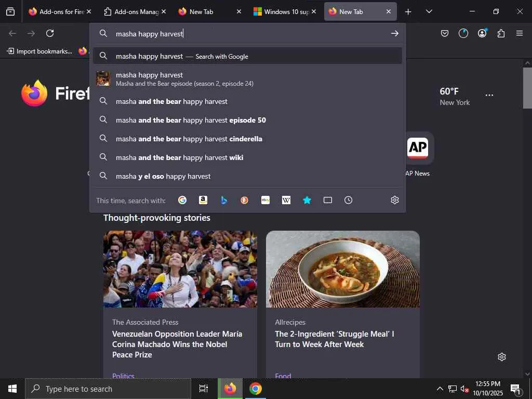Reload the current page
The width and height of the screenshot is (532, 399).
pos(50,33)
